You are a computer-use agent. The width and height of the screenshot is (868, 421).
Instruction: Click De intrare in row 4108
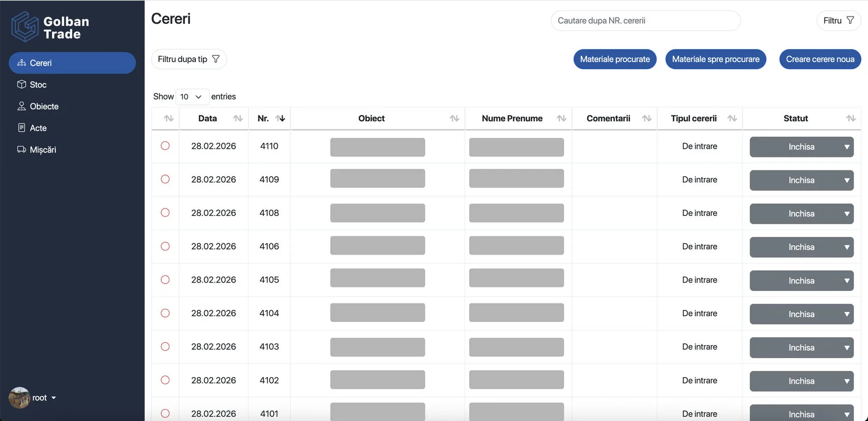coord(700,213)
